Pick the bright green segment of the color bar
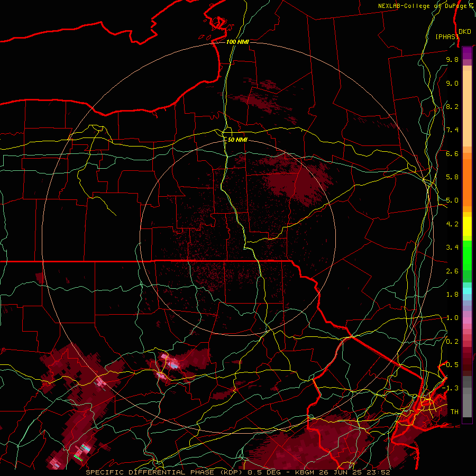Image resolution: width=476 pixels, height=476 pixels. tap(467, 255)
